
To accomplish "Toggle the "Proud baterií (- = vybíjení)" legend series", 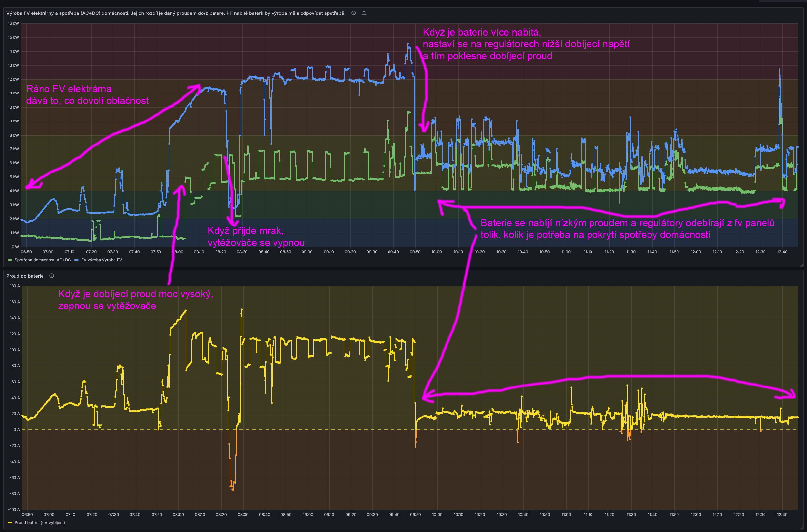I will pyautogui.click(x=40, y=523).
